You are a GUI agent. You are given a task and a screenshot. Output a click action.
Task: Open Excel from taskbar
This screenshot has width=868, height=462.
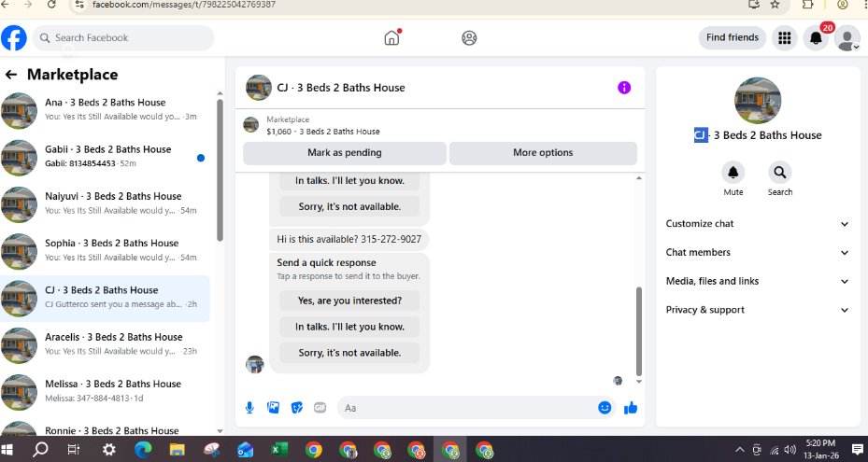(x=278, y=449)
